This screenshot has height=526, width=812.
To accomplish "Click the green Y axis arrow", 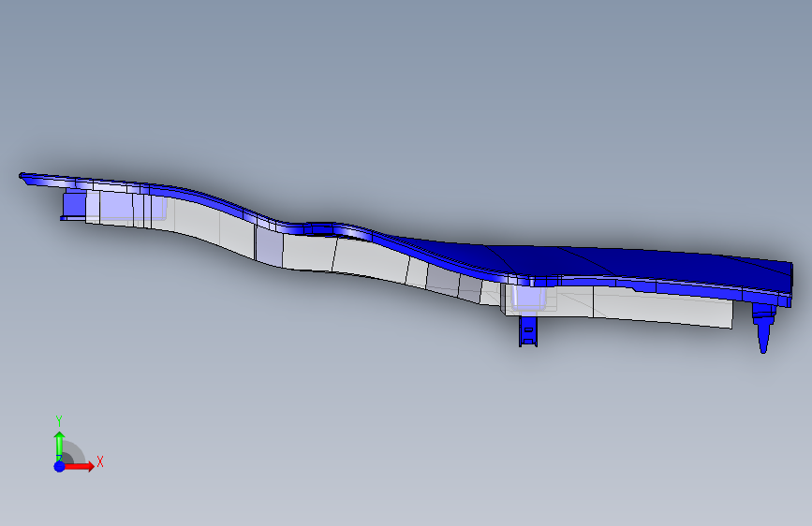I will tap(60, 445).
